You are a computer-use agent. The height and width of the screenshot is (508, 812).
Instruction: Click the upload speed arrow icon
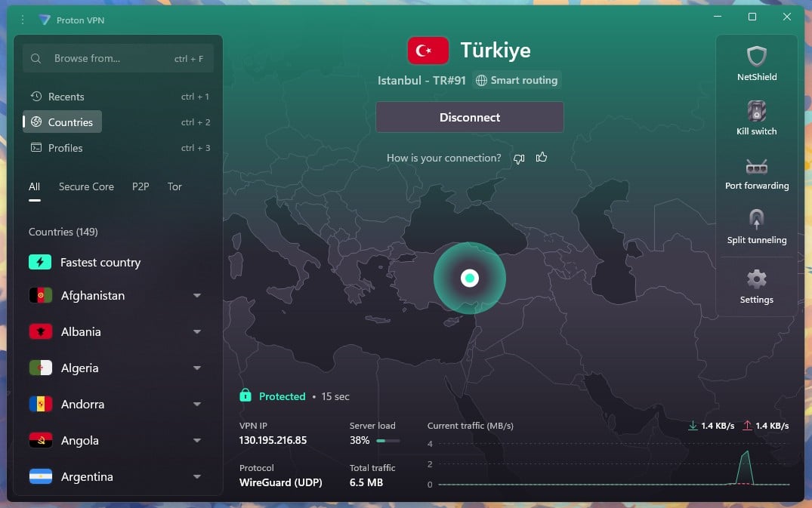[x=747, y=426]
